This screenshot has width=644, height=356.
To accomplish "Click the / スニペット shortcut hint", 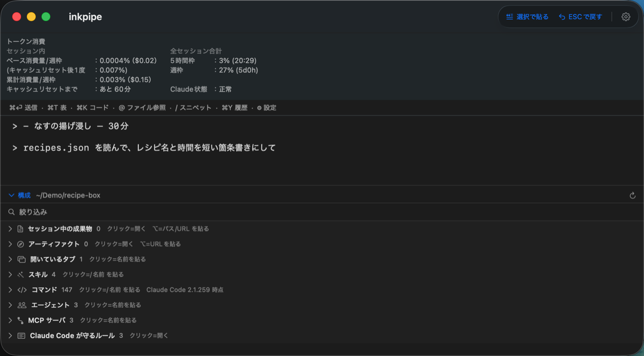I will [x=193, y=108].
